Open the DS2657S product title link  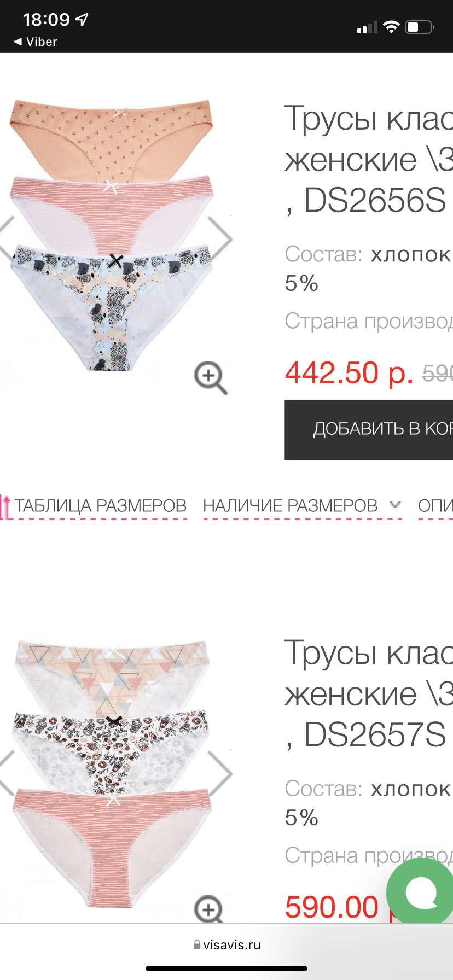pos(369,694)
